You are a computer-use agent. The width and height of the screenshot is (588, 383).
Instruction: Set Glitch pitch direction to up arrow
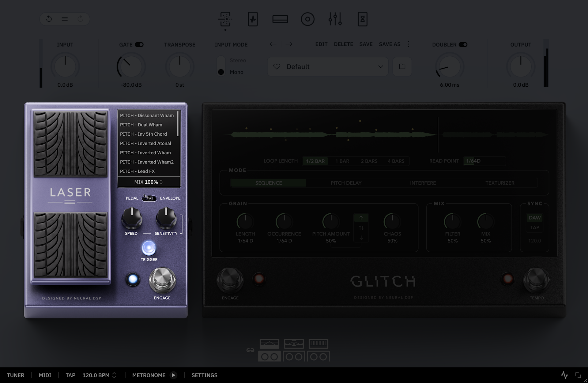coord(361,218)
